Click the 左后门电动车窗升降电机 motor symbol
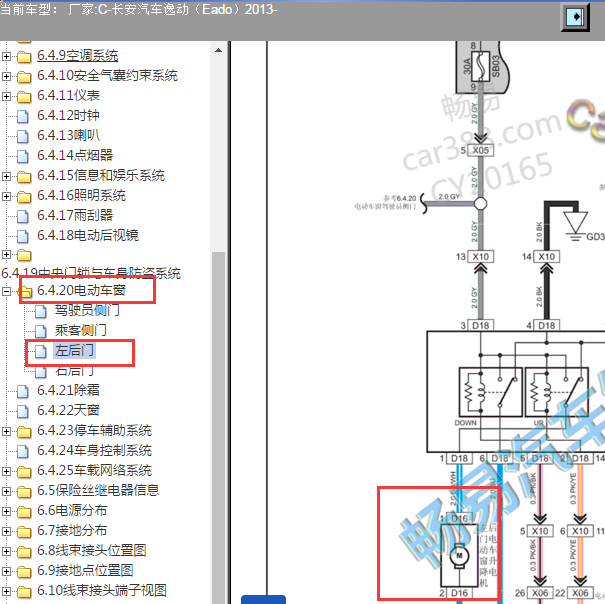605x604 pixels. [459, 557]
